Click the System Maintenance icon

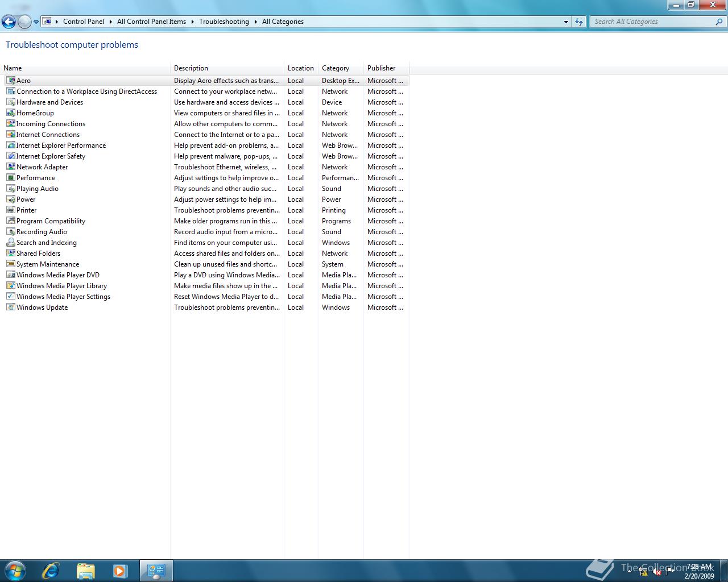[x=11, y=264]
